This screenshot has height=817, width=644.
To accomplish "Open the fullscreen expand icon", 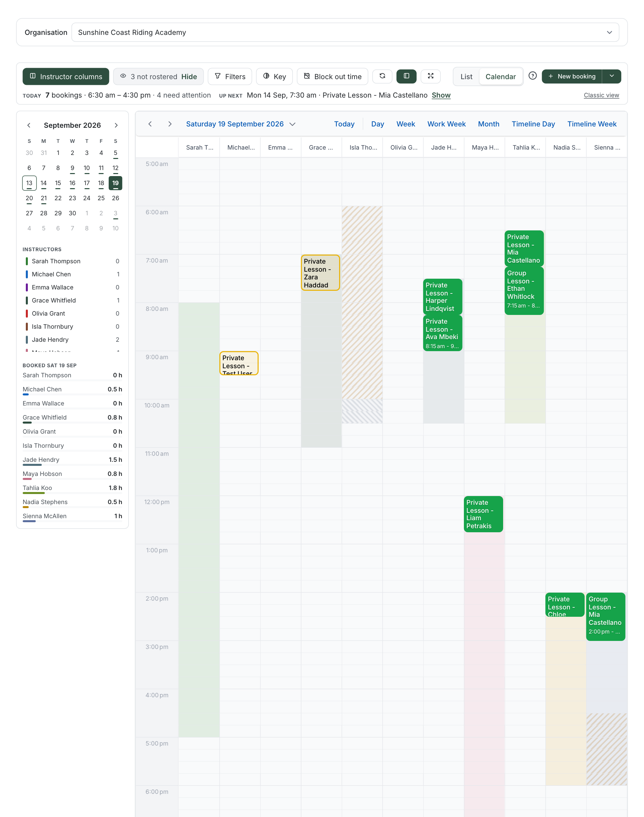I will tap(430, 76).
